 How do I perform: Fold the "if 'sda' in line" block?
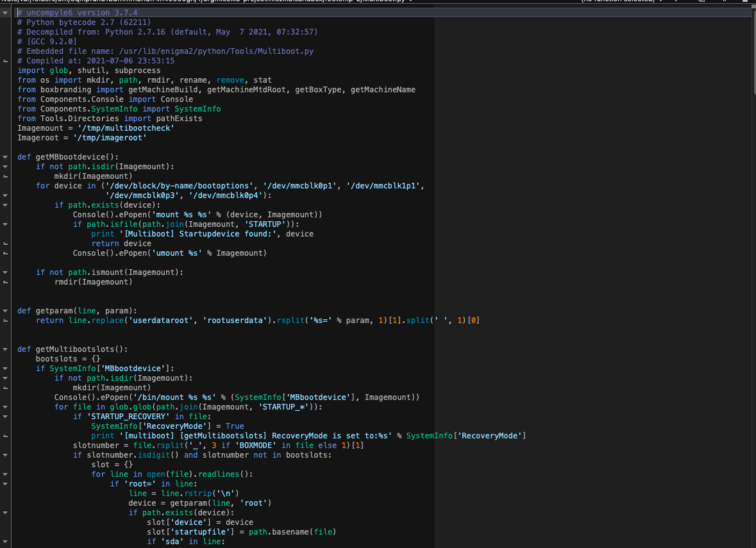[6, 542]
